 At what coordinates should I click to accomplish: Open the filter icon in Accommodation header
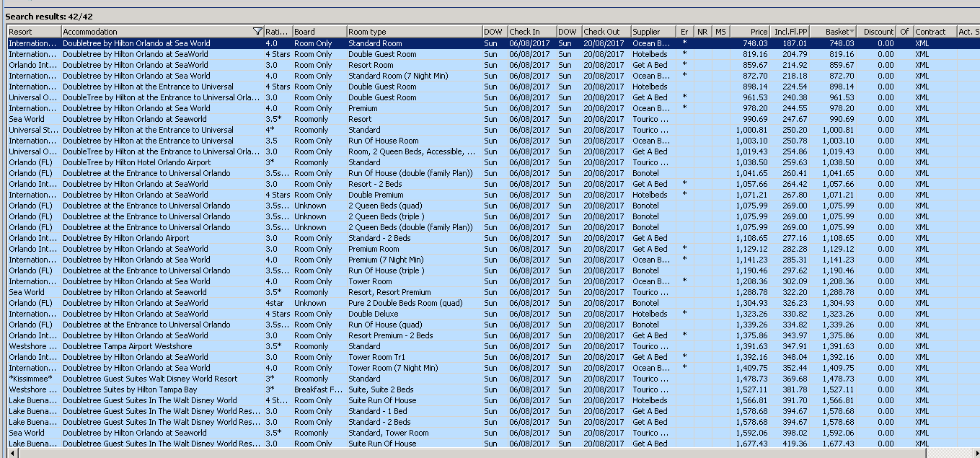[258, 32]
